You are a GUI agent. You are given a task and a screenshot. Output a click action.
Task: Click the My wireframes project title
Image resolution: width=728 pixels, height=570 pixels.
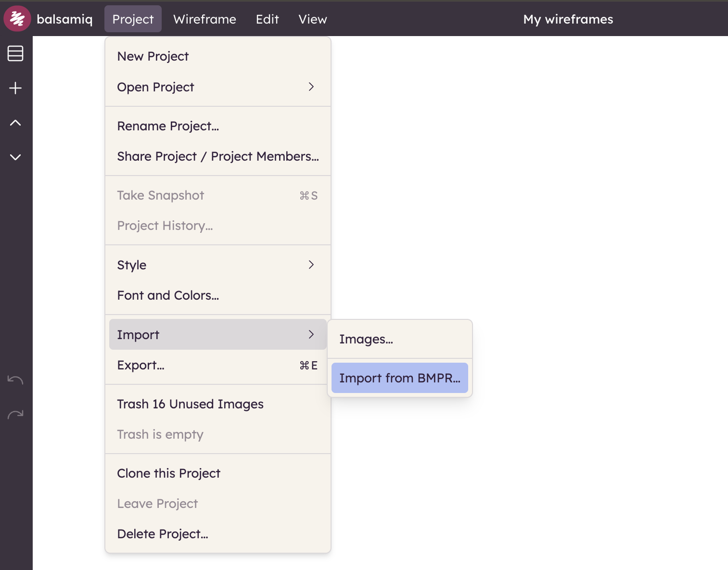coord(568,19)
